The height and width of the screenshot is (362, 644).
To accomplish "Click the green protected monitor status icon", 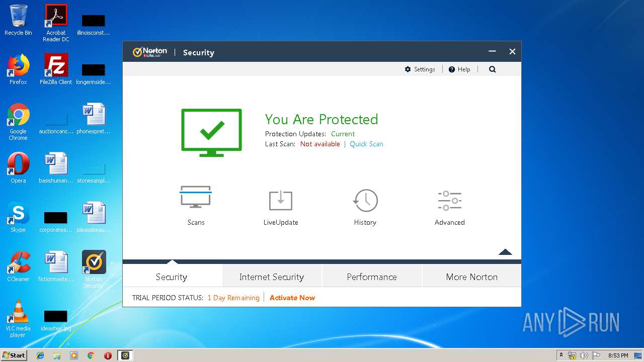I will click(x=211, y=132).
